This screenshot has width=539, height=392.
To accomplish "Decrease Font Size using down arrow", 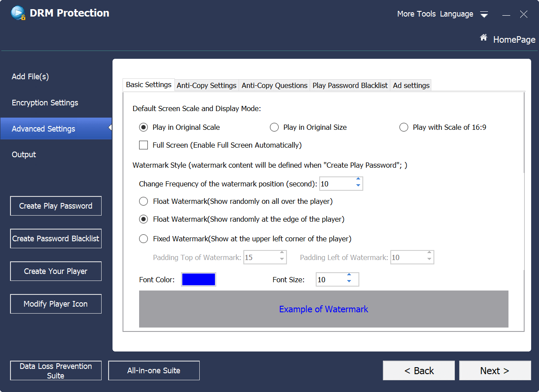I will (x=349, y=282).
